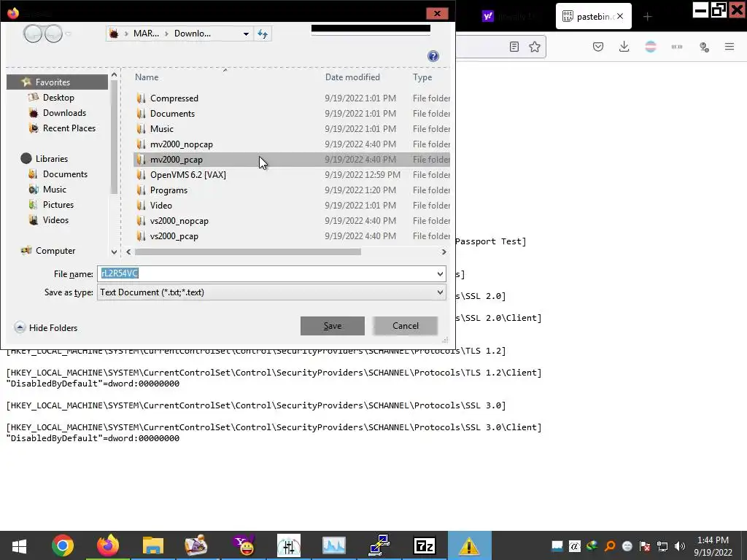This screenshot has height=560, width=747.
Task: Select Recent Places under Favorites
Action: coord(69,128)
